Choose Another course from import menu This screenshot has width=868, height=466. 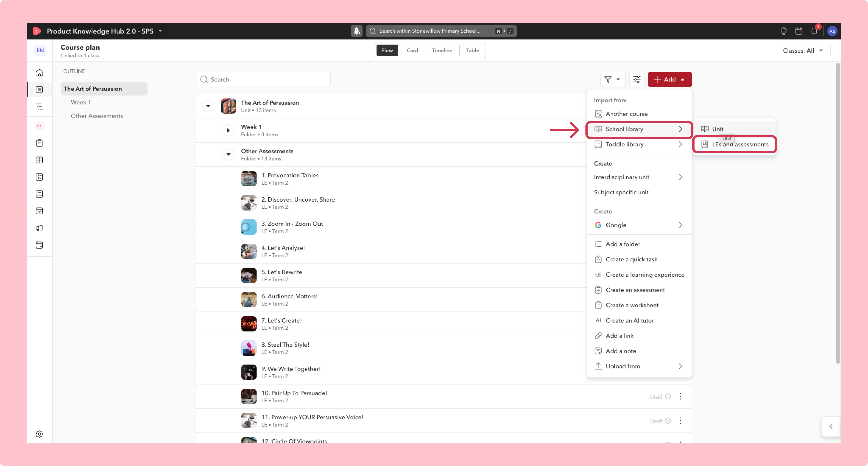[x=639, y=114]
